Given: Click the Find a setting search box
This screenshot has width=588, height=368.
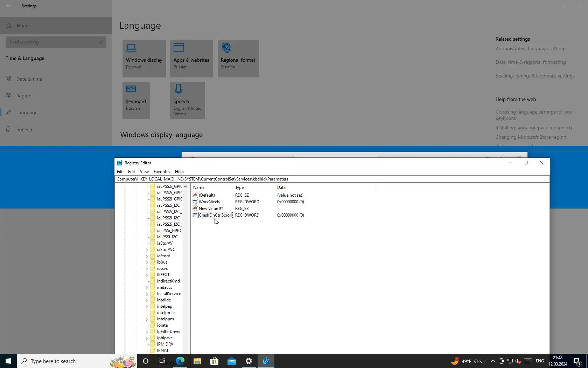Looking at the screenshot, I should pos(56,42).
